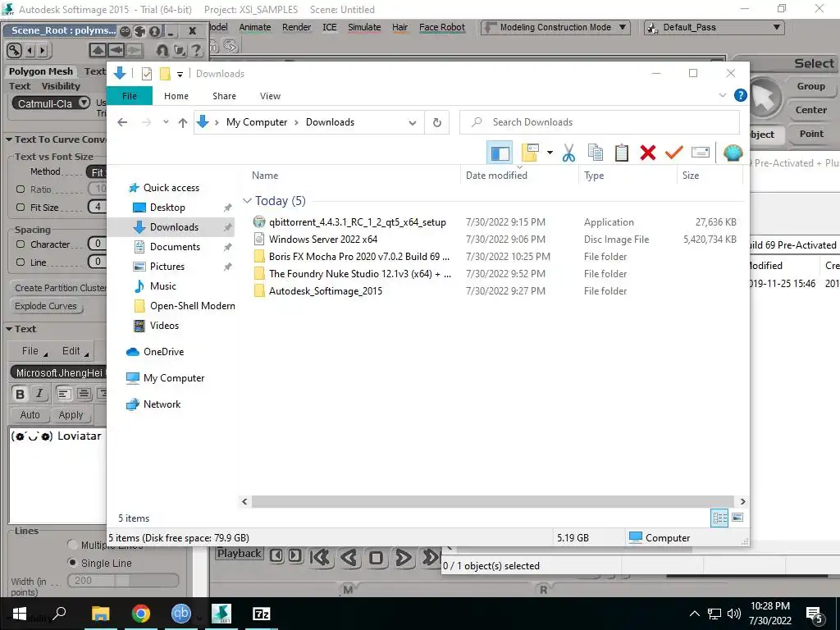Click the envelope Email icon in Explorer toolbar

pyautogui.click(x=701, y=153)
